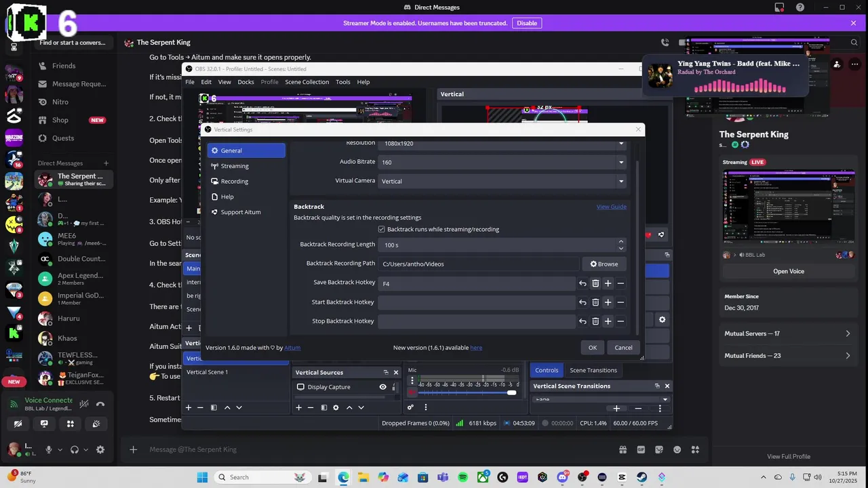Viewport: 868px width, 488px height.
Task: Show hidden system tray icons
Action: 763,477
